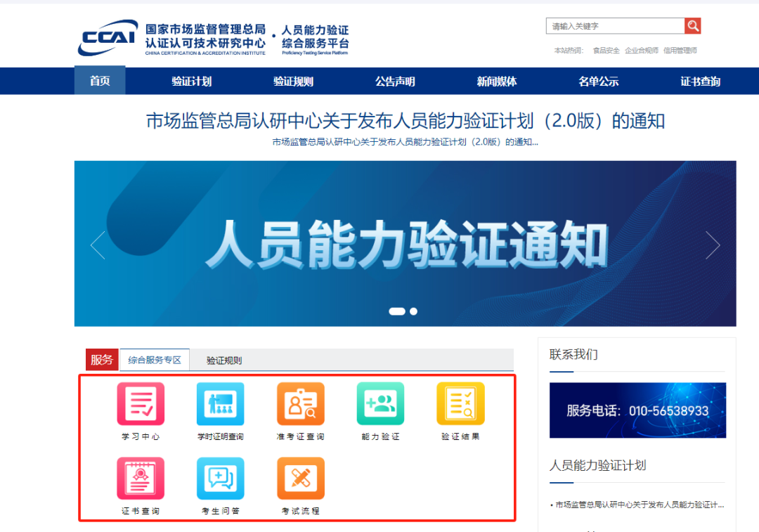Open the yellow 验证结果 icon
The image size is (759, 532).
460,403
